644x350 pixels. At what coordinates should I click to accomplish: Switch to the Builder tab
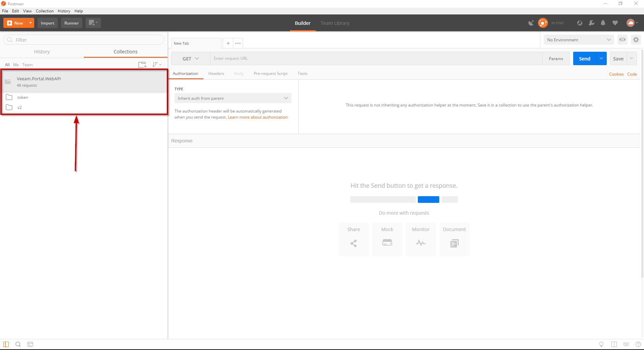(303, 23)
